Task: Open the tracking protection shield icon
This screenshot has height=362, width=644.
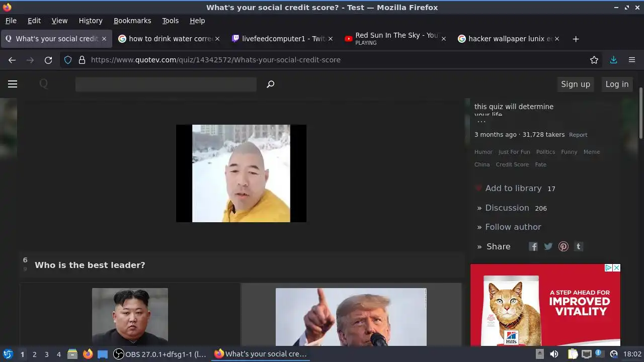Action: coord(69,60)
